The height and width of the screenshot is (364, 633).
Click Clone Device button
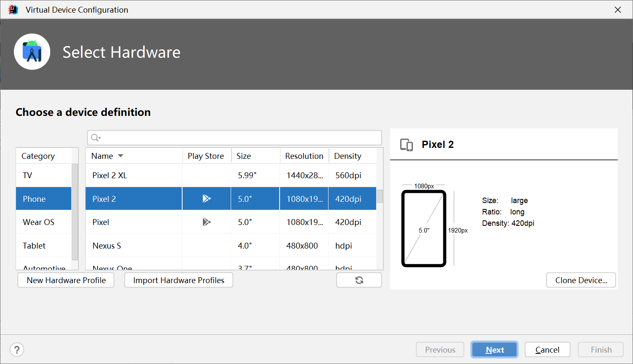(581, 280)
